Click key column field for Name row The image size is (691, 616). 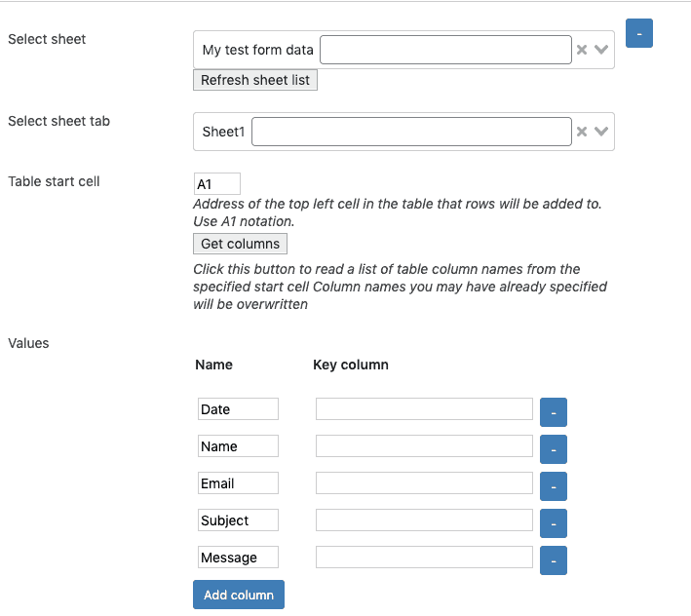pos(424,446)
